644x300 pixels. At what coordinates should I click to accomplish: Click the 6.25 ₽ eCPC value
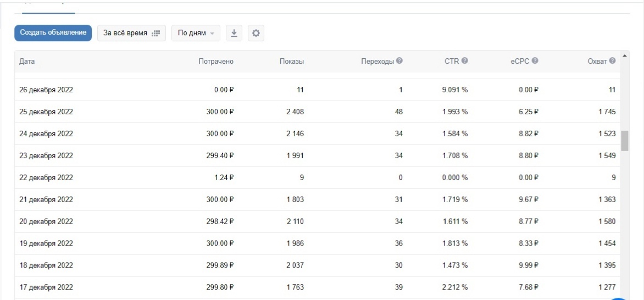528,112
